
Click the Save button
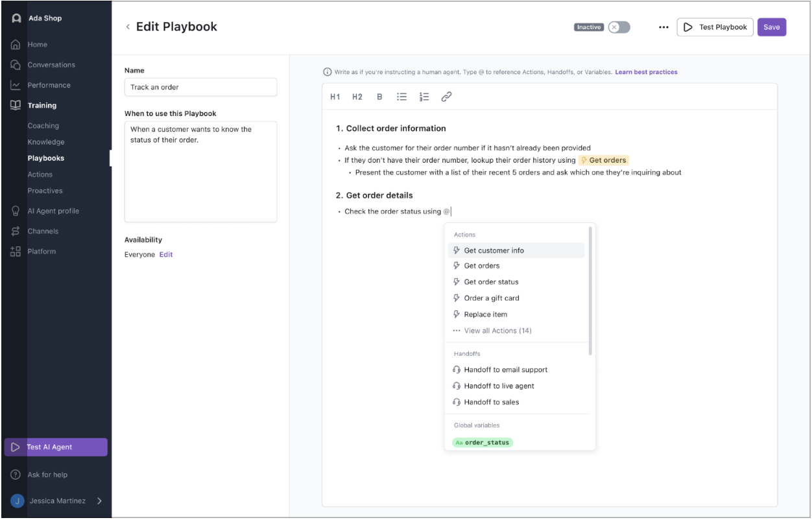click(x=771, y=27)
